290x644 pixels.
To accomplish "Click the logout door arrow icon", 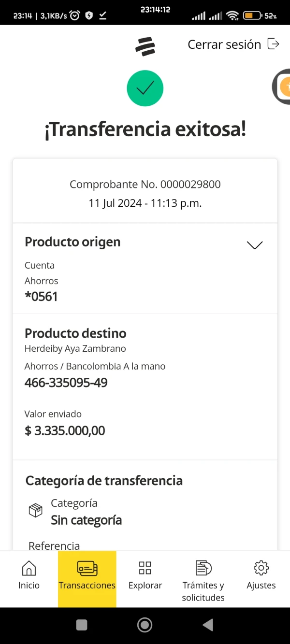I will pos(274,44).
